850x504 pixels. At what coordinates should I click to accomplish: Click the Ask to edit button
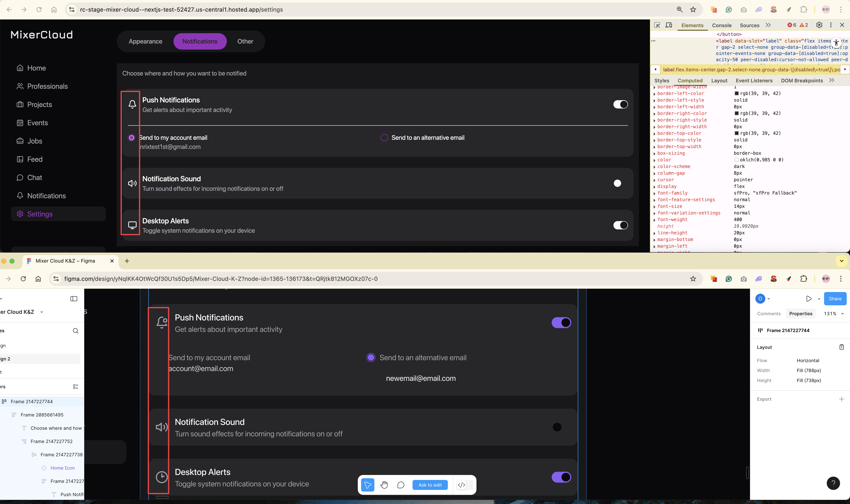[430, 485]
